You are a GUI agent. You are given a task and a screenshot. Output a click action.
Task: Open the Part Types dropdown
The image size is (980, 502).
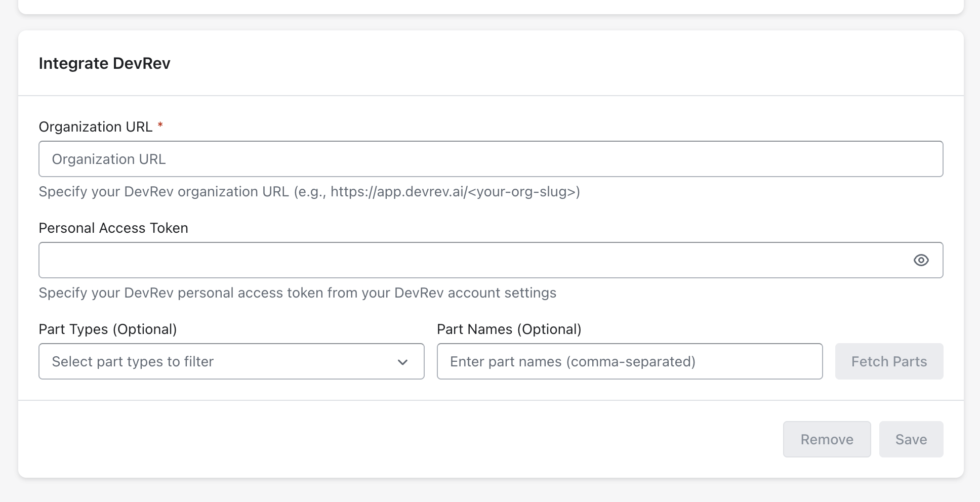[231, 361]
